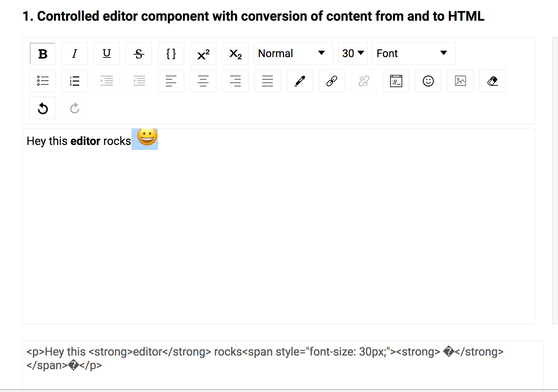This screenshot has width=558, height=392.
Task: Insert a hyperlink with the link icon
Action: point(332,81)
